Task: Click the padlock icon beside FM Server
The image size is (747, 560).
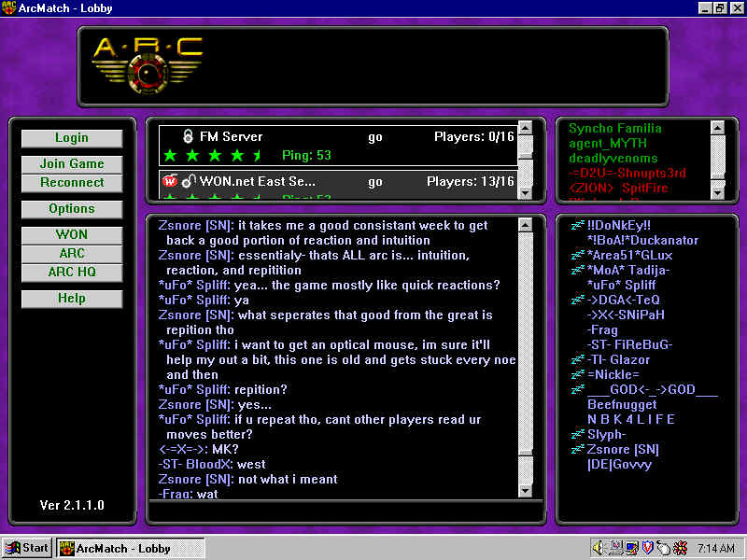Action: tap(187, 137)
